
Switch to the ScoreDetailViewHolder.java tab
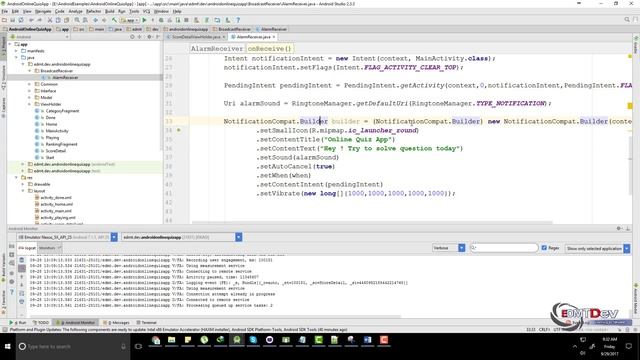[x=196, y=37]
